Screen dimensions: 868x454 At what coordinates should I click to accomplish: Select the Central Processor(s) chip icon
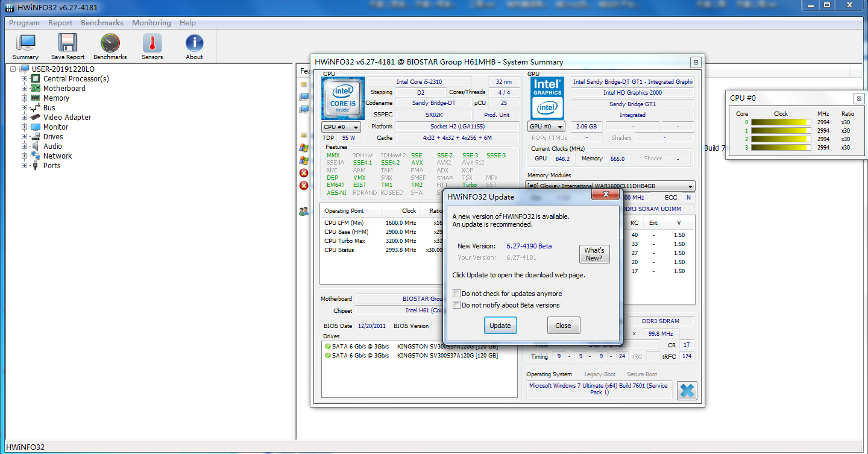point(36,78)
